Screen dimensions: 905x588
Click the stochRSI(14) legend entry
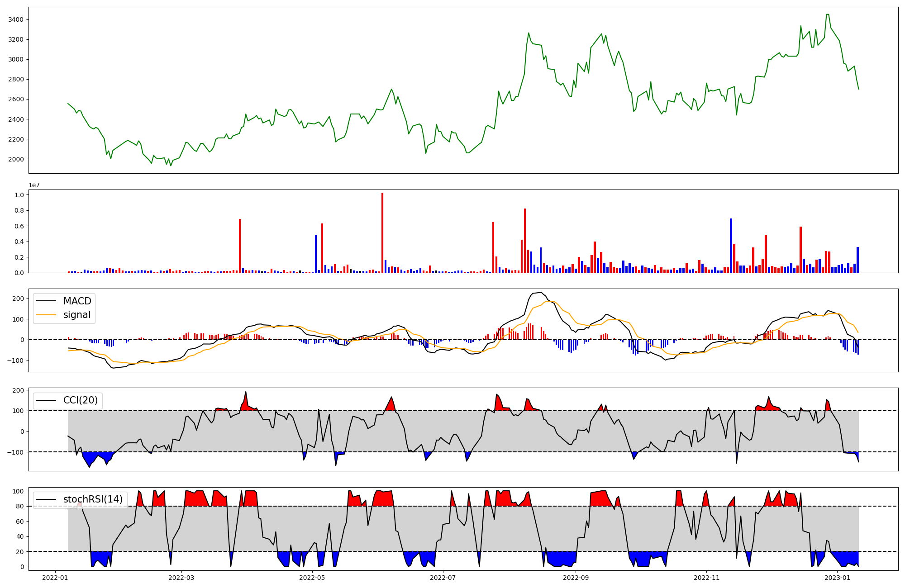(x=93, y=499)
